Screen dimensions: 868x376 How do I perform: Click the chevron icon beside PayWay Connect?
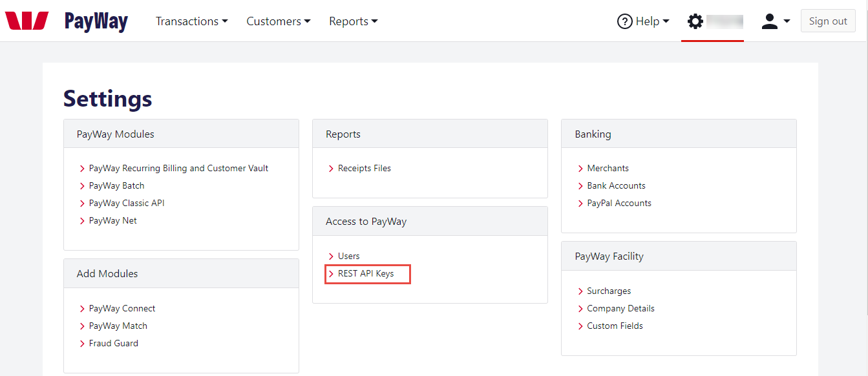[83, 309]
